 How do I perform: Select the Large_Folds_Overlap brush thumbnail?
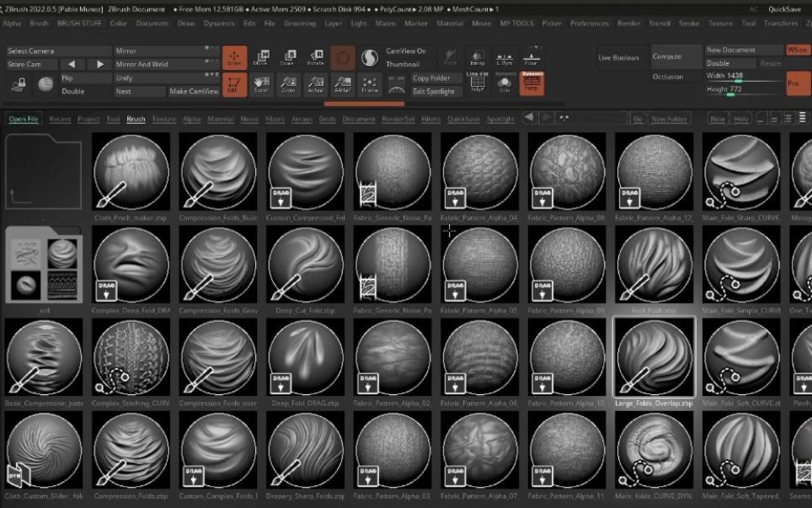pyautogui.click(x=654, y=357)
